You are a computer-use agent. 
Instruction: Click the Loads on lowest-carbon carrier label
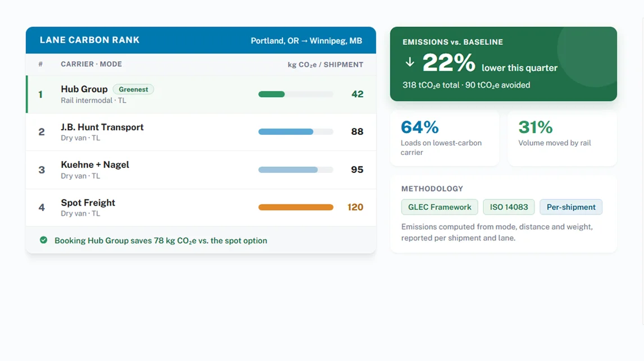441,148
